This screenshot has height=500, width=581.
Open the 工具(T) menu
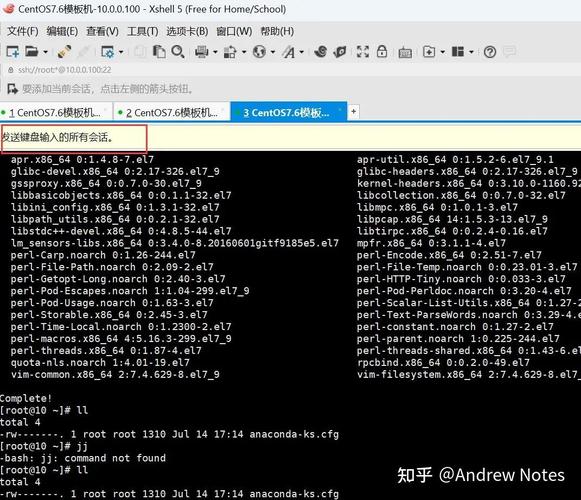tap(143, 32)
